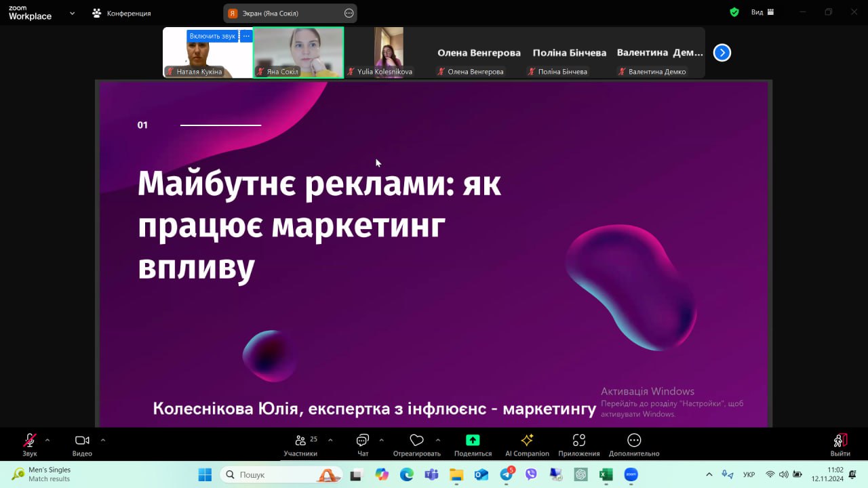Expand video options arrow beside camera
The height and width of the screenshot is (488, 868).
pyautogui.click(x=103, y=440)
